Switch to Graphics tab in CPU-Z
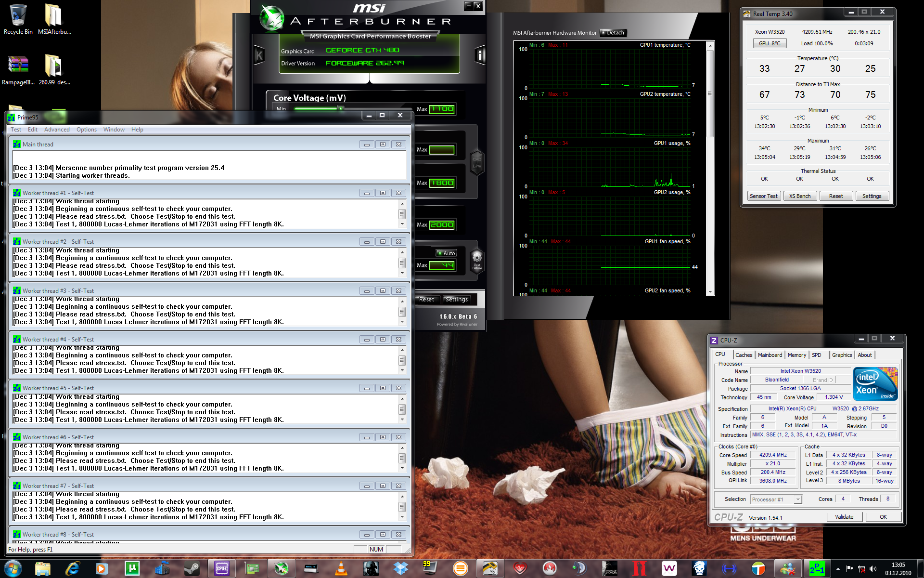Image resolution: width=924 pixels, height=578 pixels. [842, 355]
